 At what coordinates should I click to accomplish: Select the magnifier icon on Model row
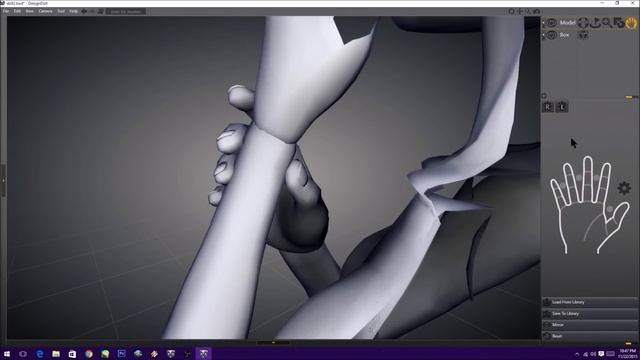(x=607, y=23)
